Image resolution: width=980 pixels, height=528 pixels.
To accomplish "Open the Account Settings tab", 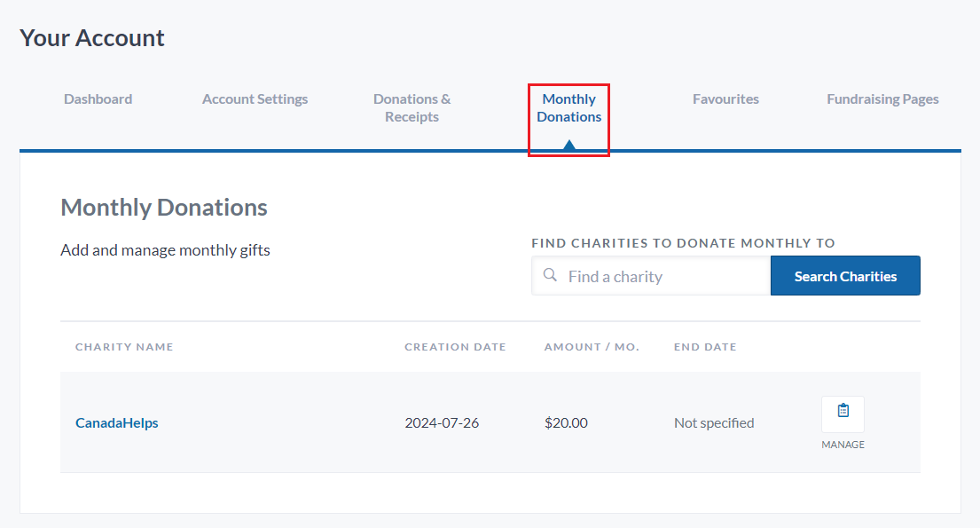I will [x=255, y=99].
